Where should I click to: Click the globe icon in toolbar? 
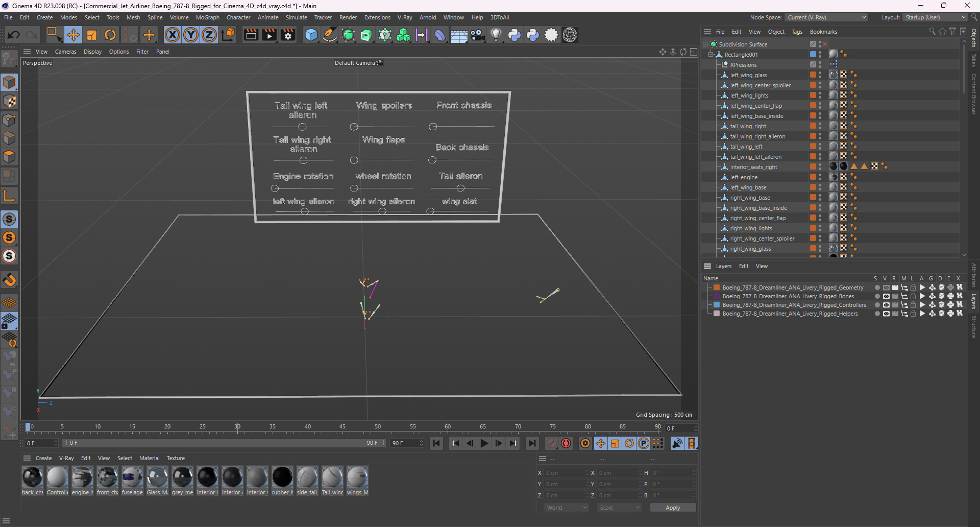point(570,35)
